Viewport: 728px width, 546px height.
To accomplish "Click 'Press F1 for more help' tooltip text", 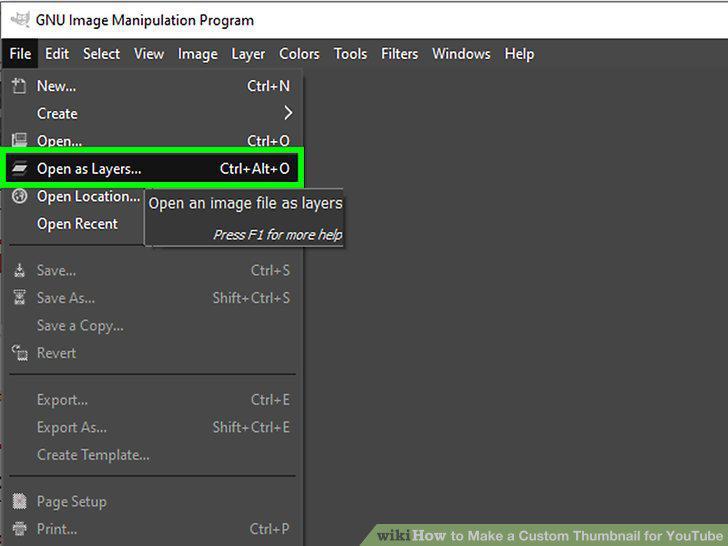I will tap(278, 234).
